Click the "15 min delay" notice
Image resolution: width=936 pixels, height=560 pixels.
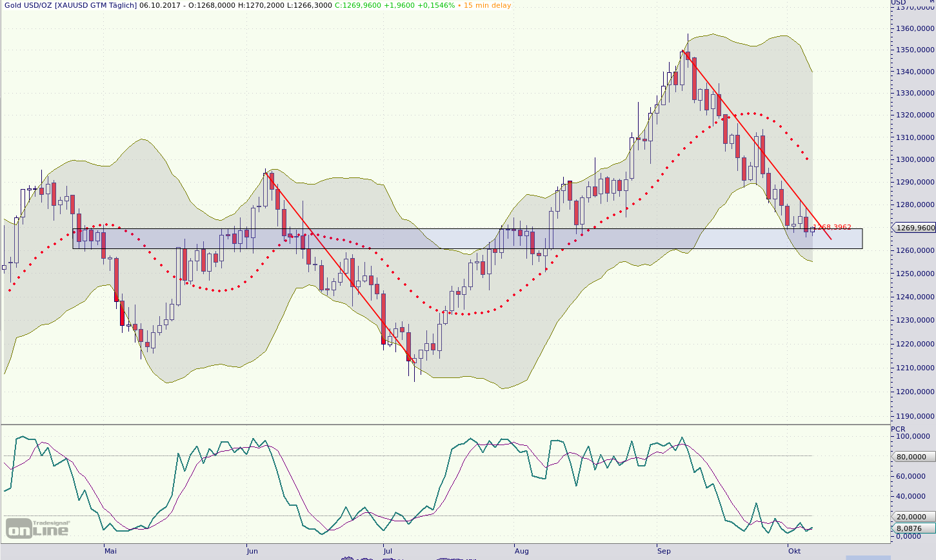pos(488,5)
